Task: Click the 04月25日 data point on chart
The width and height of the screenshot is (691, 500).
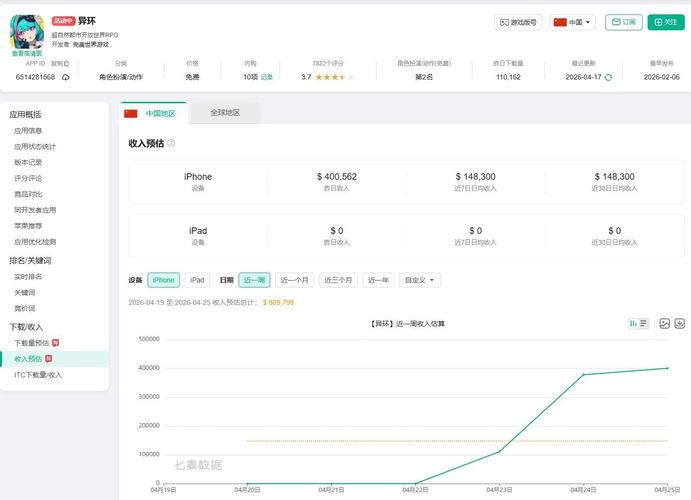Action: [668, 368]
